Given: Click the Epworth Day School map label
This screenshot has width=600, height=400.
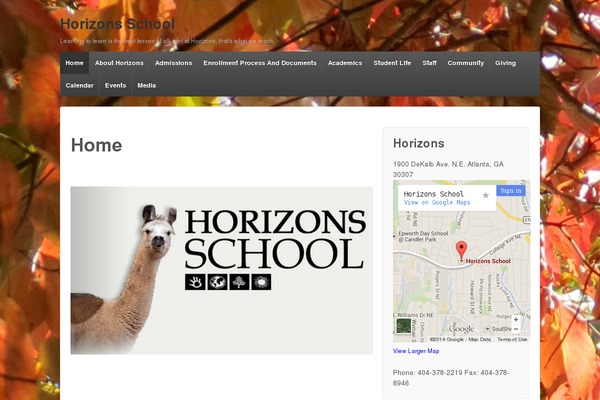Looking at the screenshot, I should click(423, 237).
